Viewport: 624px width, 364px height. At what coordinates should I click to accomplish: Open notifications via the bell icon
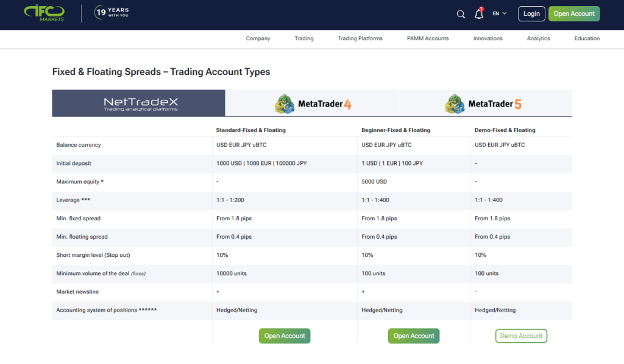479,14
